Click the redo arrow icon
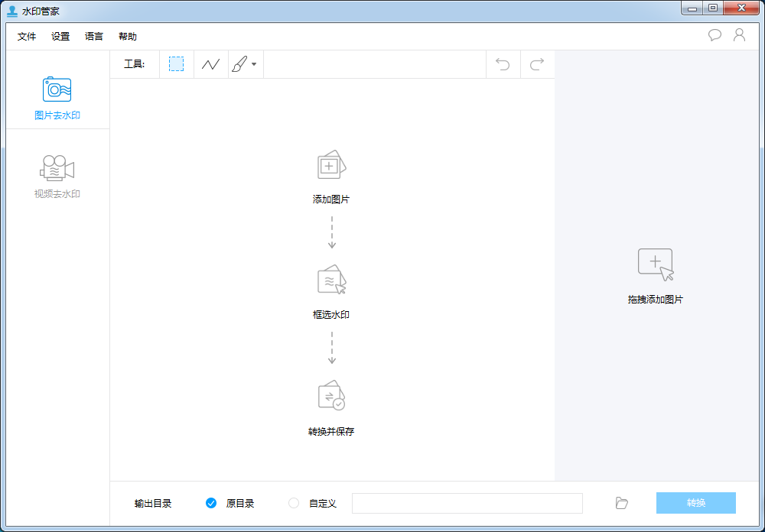 [x=537, y=64]
